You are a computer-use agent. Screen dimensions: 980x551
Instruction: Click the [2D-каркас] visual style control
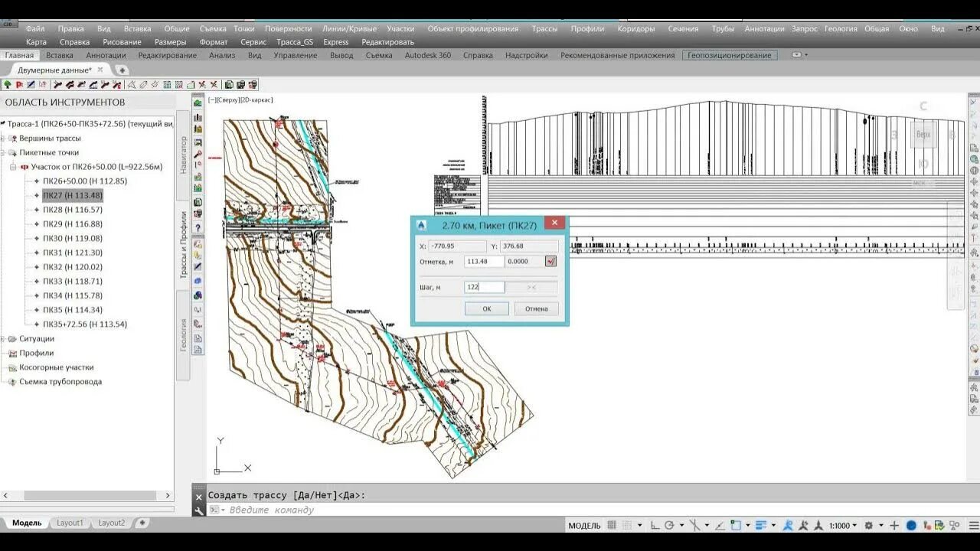tap(256, 99)
